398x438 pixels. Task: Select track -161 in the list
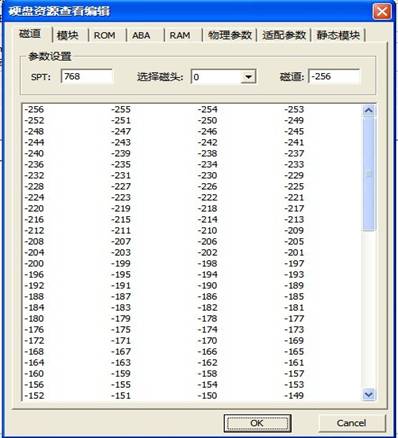pyautogui.click(x=294, y=362)
